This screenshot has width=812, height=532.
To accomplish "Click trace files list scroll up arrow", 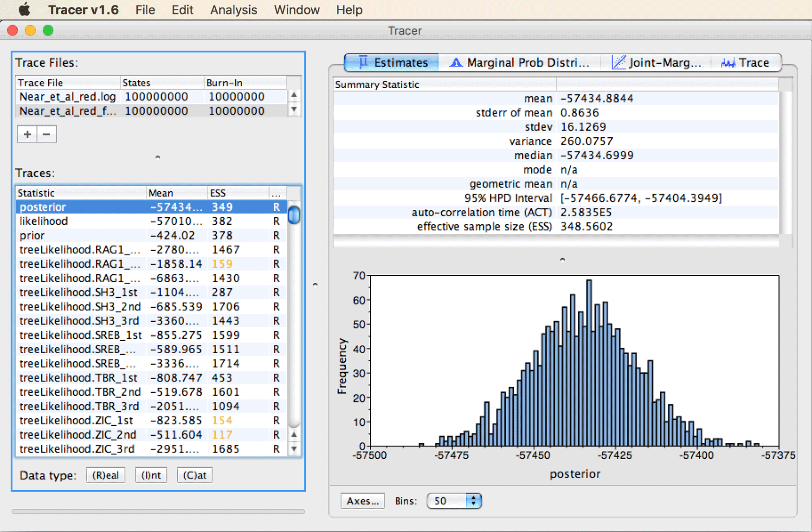I will (294, 95).
